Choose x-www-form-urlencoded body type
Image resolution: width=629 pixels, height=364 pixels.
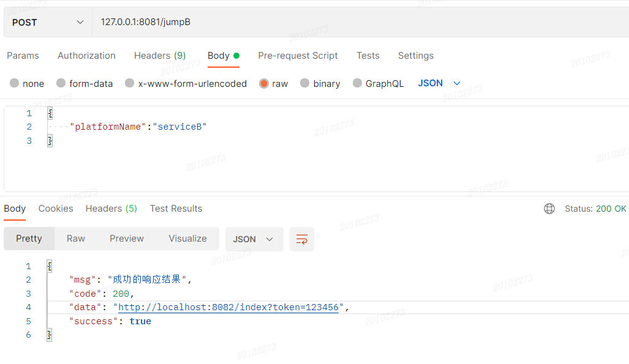pyautogui.click(x=130, y=83)
